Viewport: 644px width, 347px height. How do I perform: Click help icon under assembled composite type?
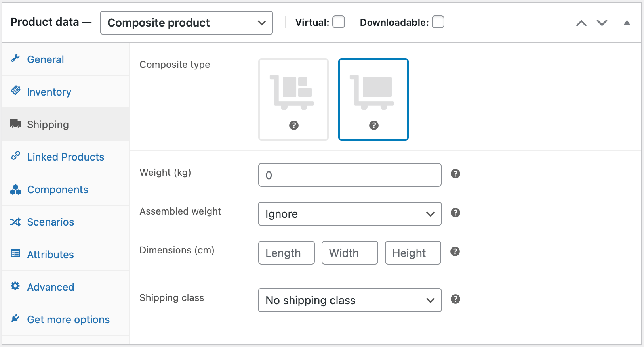[x=373, y=125]
